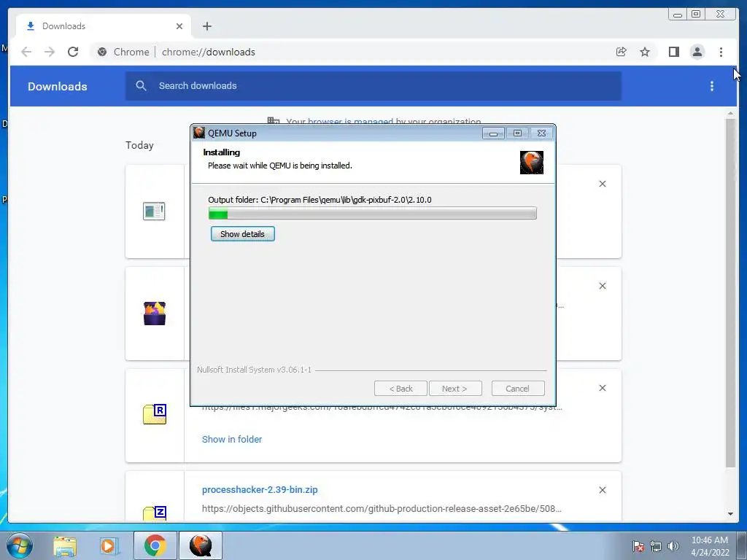
Task: Show installation details in QEMU Setup
Action: [x=242, y=234]
